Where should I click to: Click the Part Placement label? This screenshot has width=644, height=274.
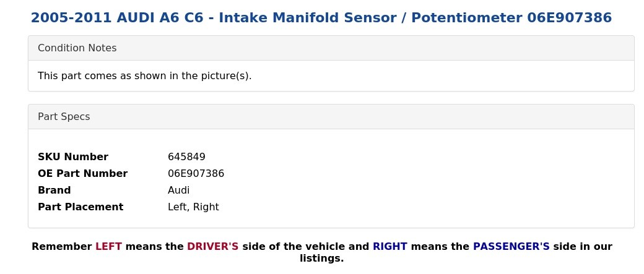[x=80, y=207]
